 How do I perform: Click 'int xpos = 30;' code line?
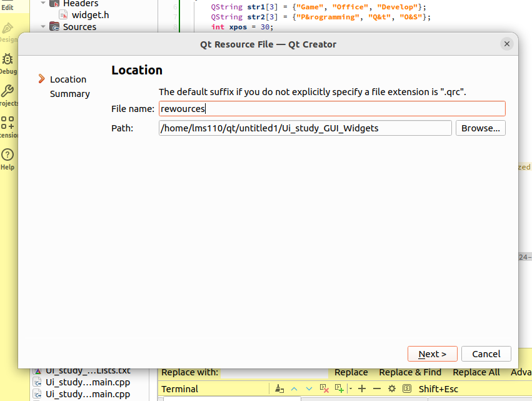[x=243, y=27]
